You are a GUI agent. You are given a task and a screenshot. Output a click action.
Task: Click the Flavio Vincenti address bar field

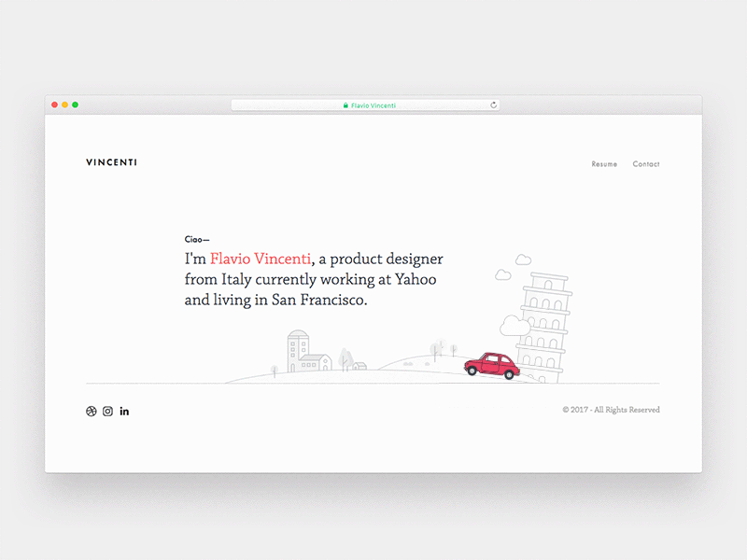[x=373, y=105]
